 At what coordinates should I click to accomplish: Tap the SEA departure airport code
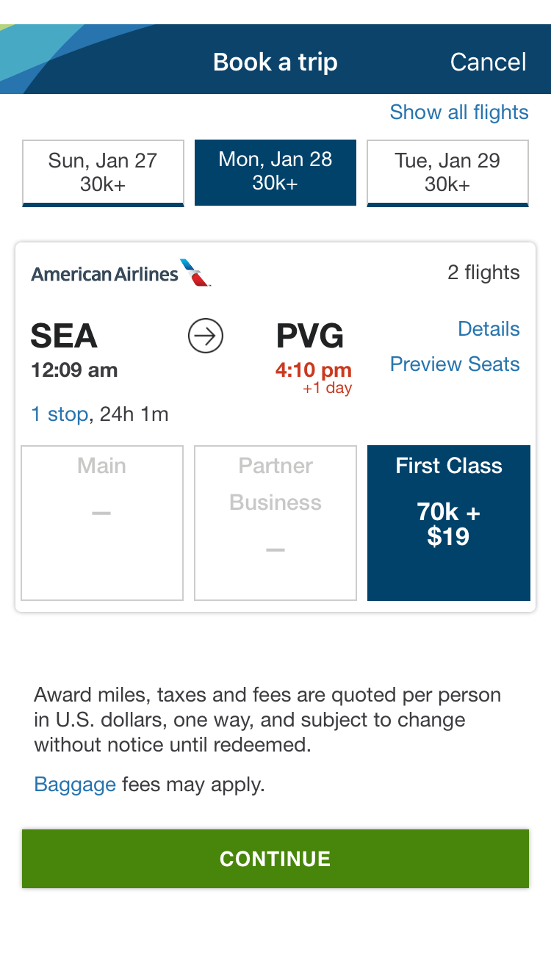click(x=64, y=336)
